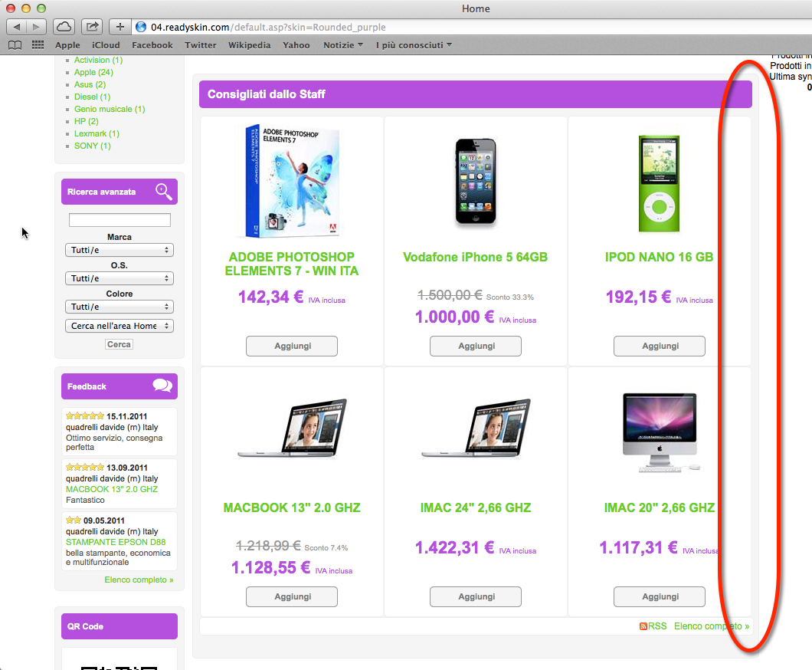This screenshot has height=670, width=812.
Task: Open Asus (2) brand link
Action: [90, 84]
